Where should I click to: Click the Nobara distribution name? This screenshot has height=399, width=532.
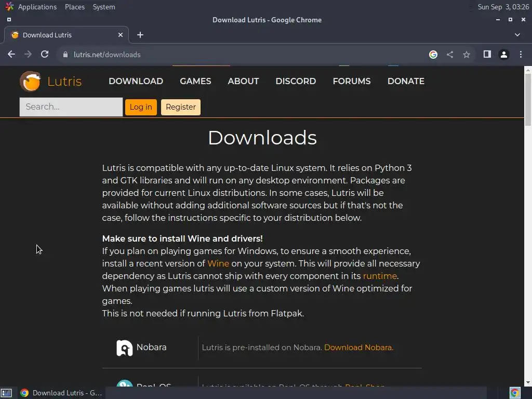(x=151, y=348)
